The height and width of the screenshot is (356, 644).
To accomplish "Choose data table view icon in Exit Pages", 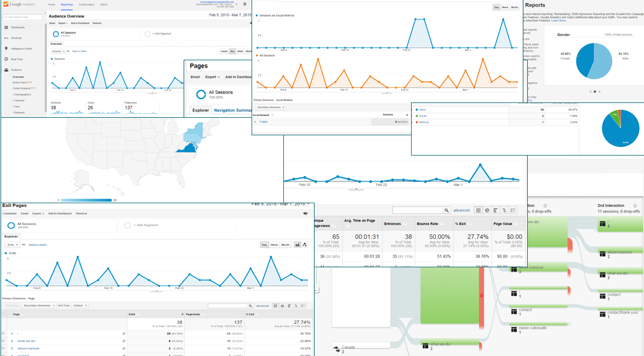I will 276,306.
